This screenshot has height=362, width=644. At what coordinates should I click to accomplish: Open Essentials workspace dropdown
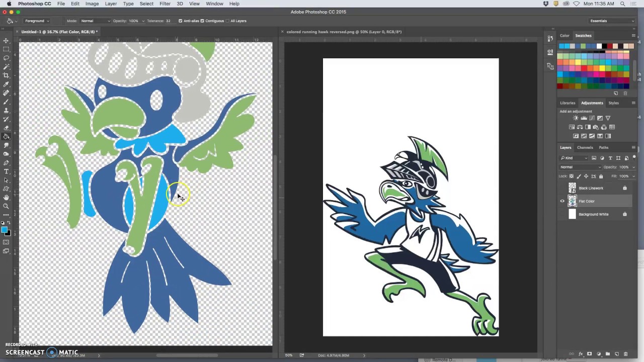coord(612,21)
